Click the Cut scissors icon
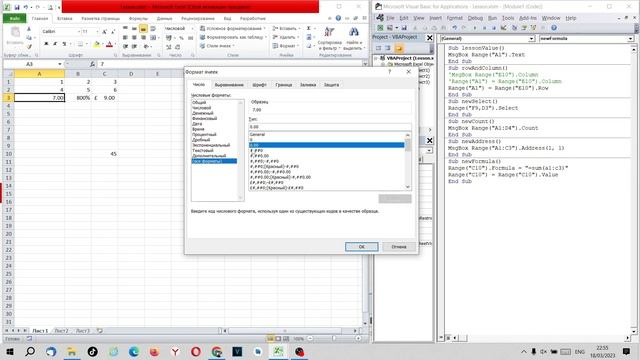The width and height of the screenshot is (640, 360). click(x=29, y=29)
